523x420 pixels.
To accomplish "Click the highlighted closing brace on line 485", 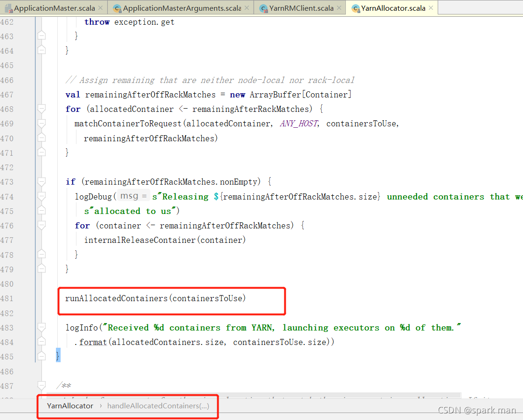I will (58, 355).
